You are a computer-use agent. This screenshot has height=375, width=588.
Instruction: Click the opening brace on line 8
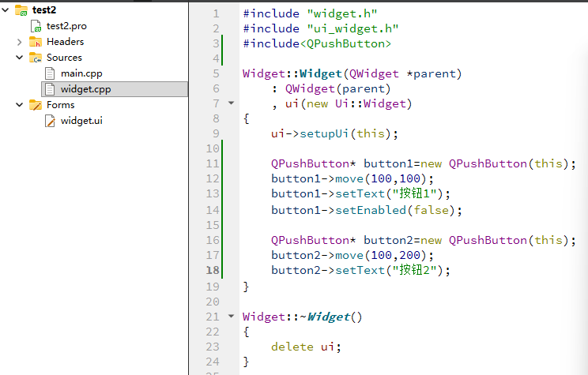[x=246, y=119]
